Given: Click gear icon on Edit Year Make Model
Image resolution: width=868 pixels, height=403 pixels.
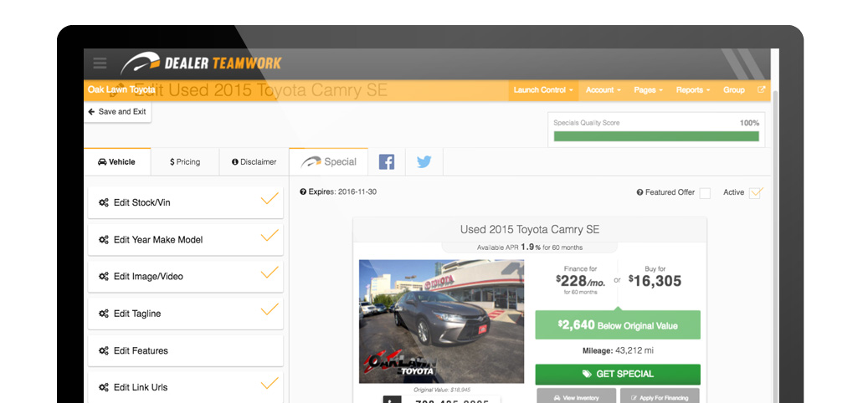Looking at the screenshot, I should (x=104, y=240).
